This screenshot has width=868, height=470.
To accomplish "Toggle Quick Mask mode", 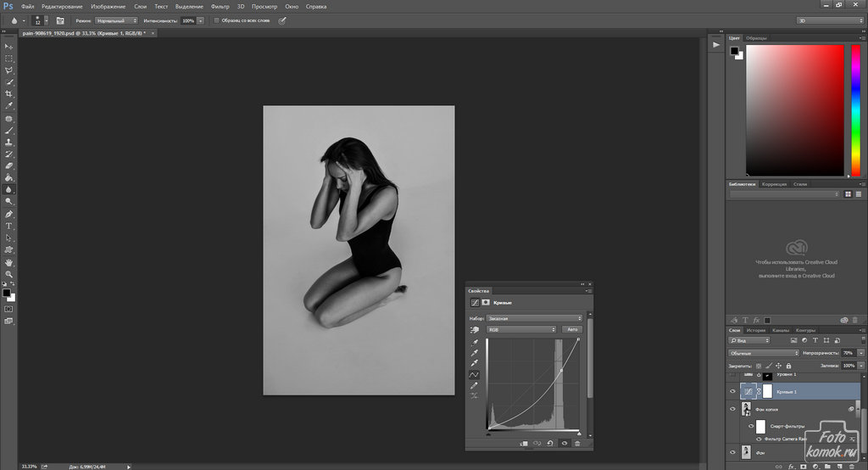I will coord(8,310).
